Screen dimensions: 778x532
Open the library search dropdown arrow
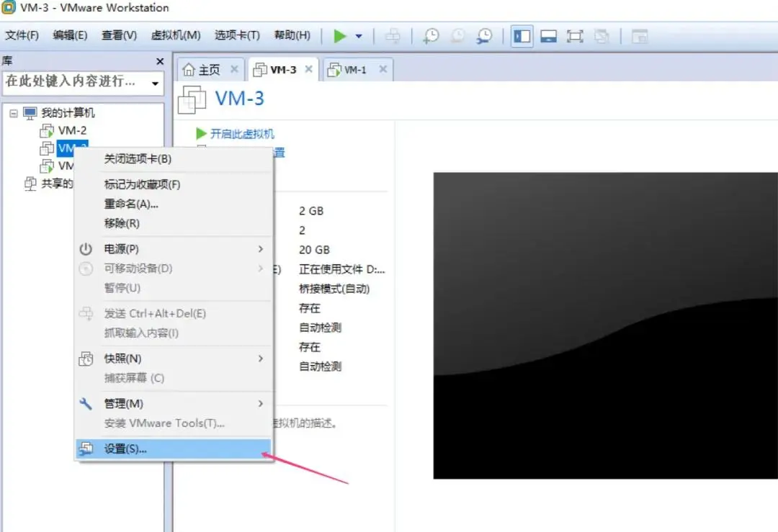click(156, 84)
